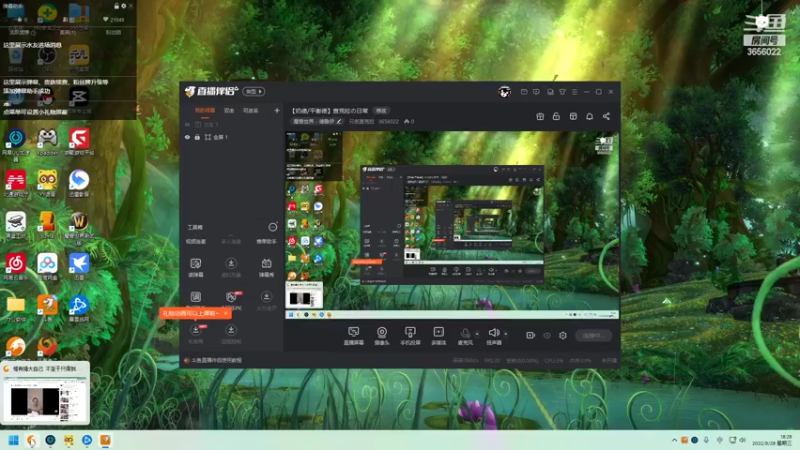Add a phone screen cast source
The image size is (800, 450).
pos(410,336)
